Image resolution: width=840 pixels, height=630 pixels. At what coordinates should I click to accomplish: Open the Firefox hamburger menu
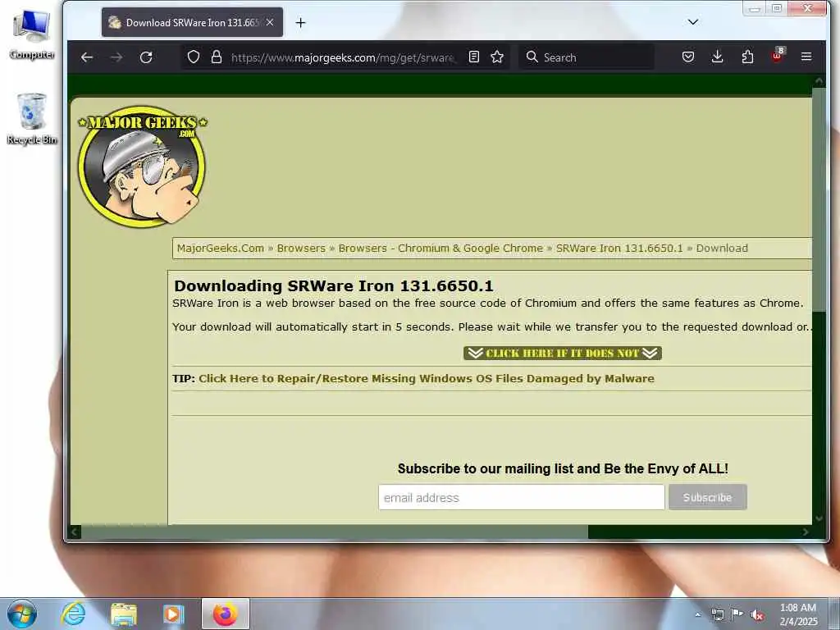[806, 57]
